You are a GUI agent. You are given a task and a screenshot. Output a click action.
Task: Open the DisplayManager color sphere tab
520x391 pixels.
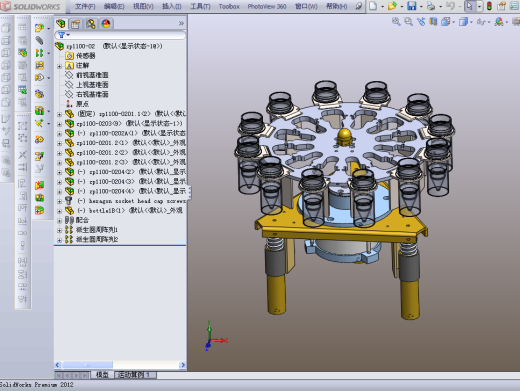click(x=106, y=24)
